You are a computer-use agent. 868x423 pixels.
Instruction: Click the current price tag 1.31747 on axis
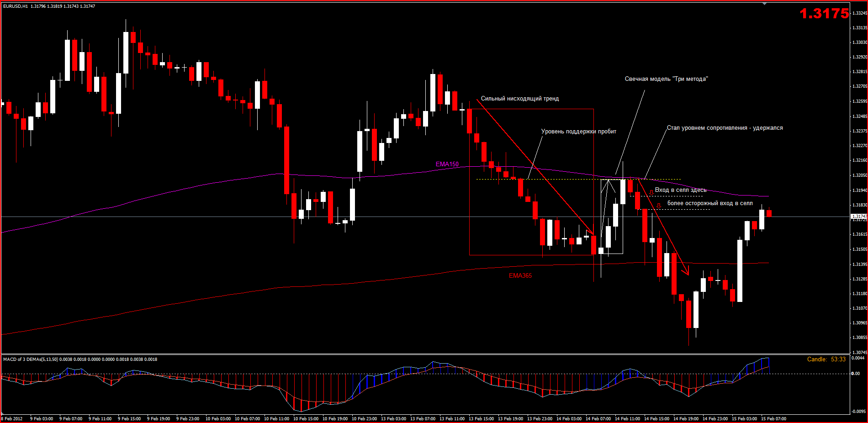click(x=858, y=217)
